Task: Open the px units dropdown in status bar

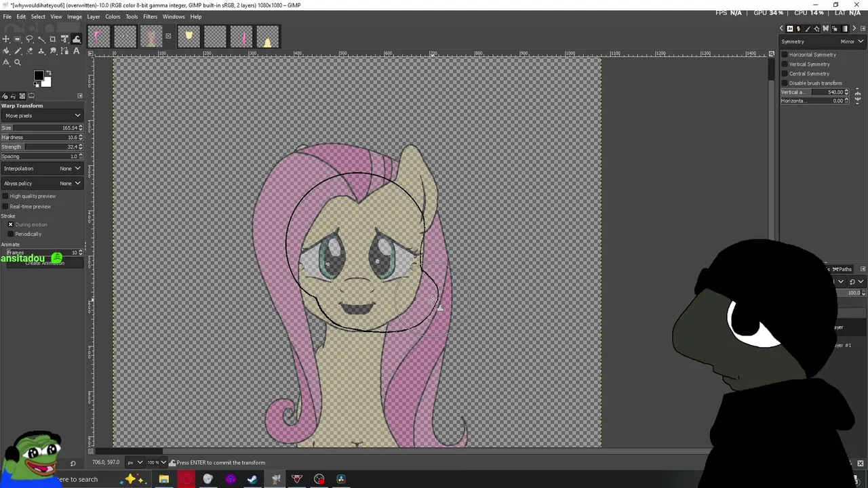Action: pos(136,462)
